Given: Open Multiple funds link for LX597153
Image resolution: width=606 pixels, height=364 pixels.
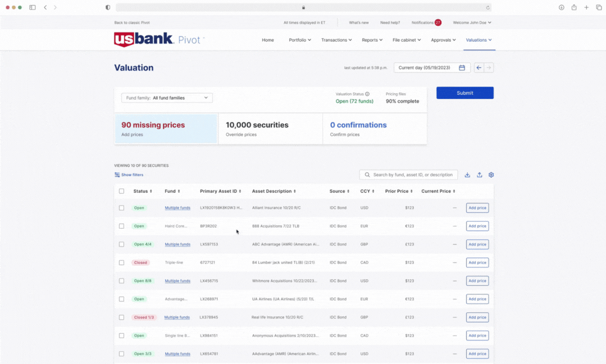Looking at the screenshot, I should point(177,244).
